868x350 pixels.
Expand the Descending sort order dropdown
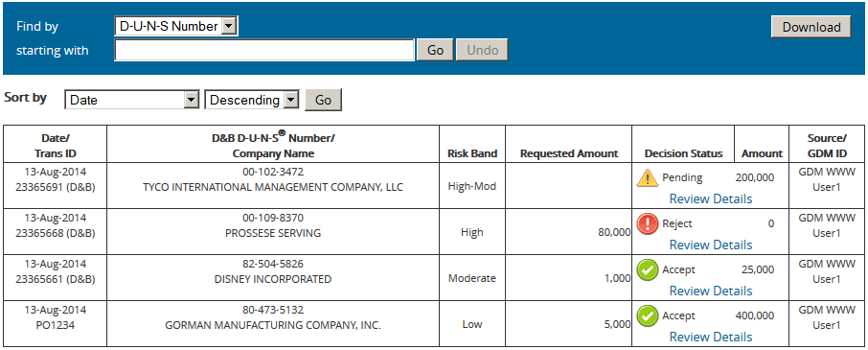[252, 101]
